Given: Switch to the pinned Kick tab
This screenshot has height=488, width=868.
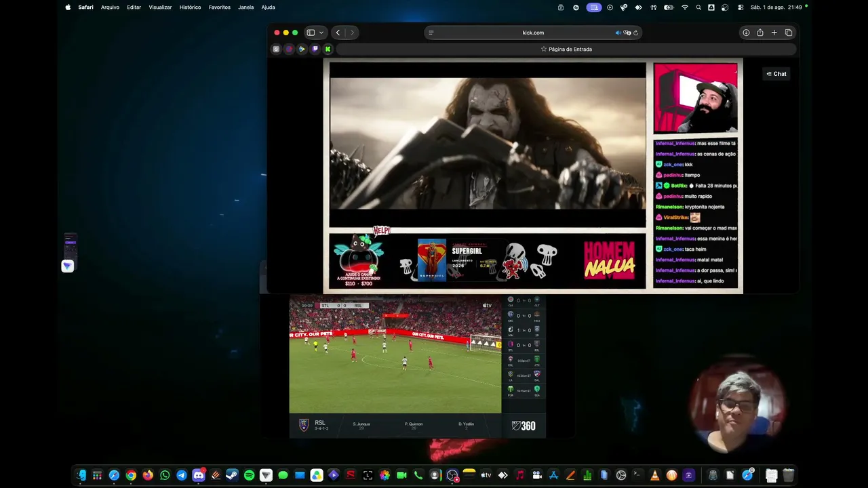Looking at the screenshot, I should click(x=328, y=49).
